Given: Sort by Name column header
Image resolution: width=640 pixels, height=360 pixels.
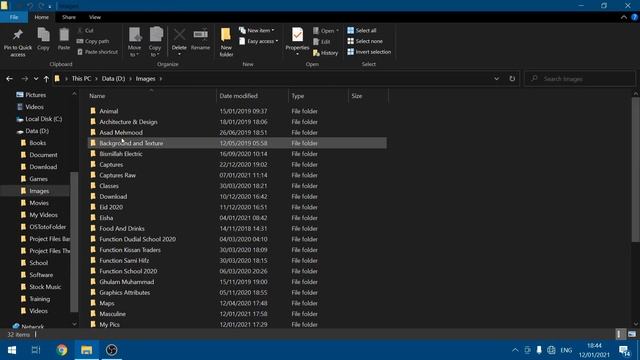Looking at the screenshot, I should point(151,96).
